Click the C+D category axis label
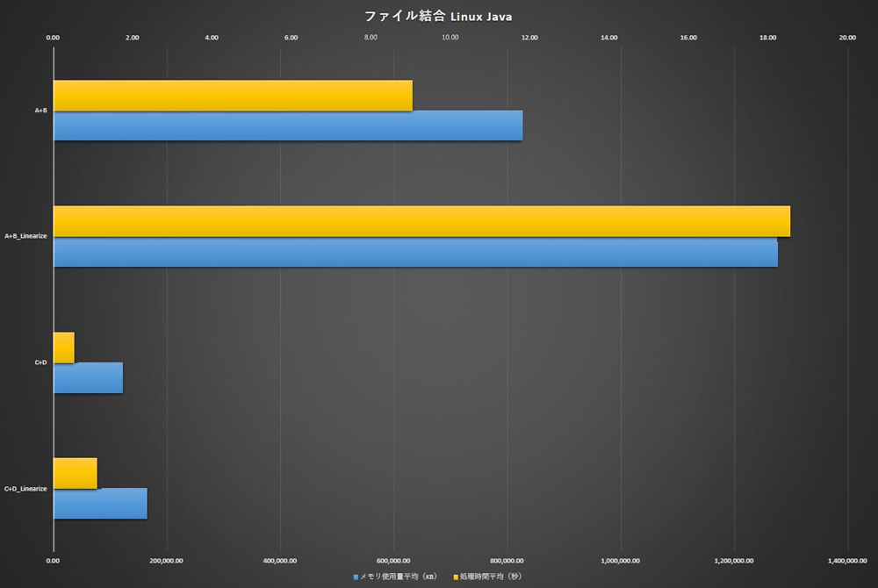Viewport: 878px width, 588px height. tap(40, 362)
